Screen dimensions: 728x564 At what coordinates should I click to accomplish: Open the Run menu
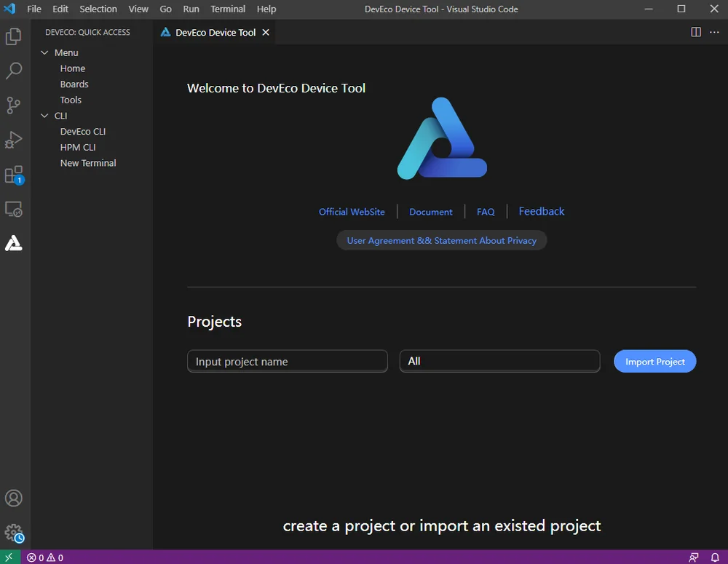[191, 9]
